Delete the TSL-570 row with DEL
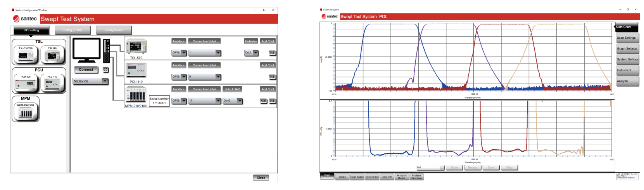644x190 pixels. click(272, 53)
